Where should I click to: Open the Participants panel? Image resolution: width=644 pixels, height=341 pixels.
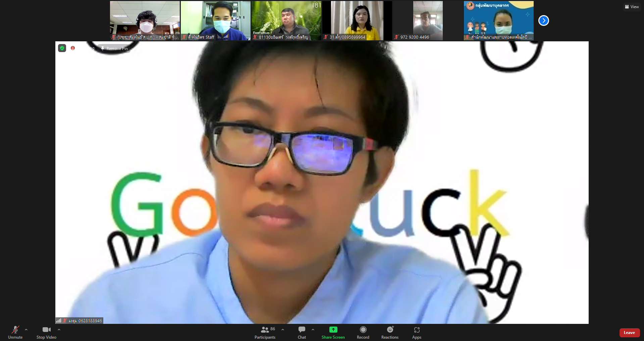coord(265,332)
